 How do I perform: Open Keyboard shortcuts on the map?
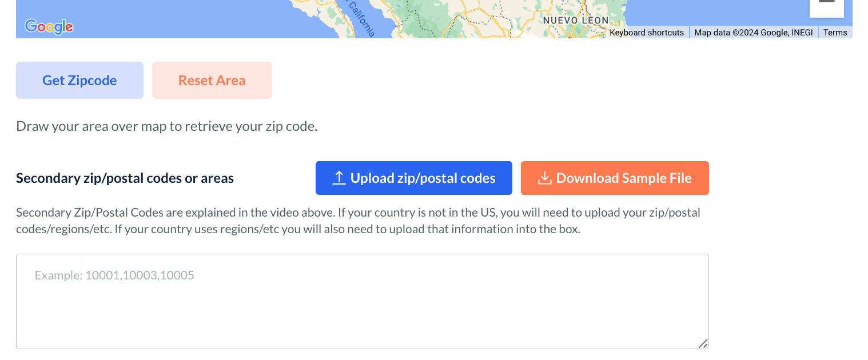coord(646,33)
